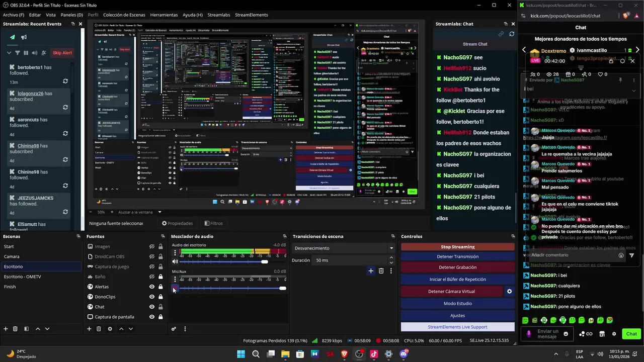Add a scene transition with the plus icon
Viewport: 644px width, 362px height.
click(371, 271)
